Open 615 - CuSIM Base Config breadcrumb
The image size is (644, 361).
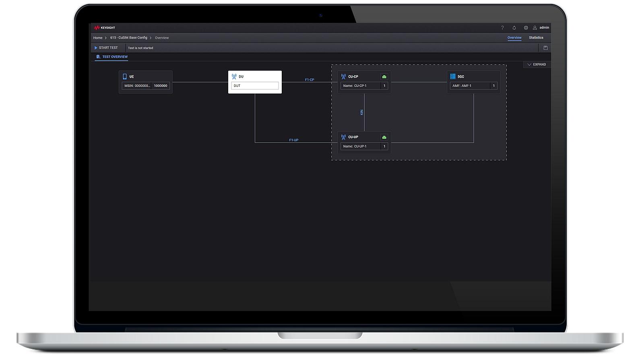[129, 38]
